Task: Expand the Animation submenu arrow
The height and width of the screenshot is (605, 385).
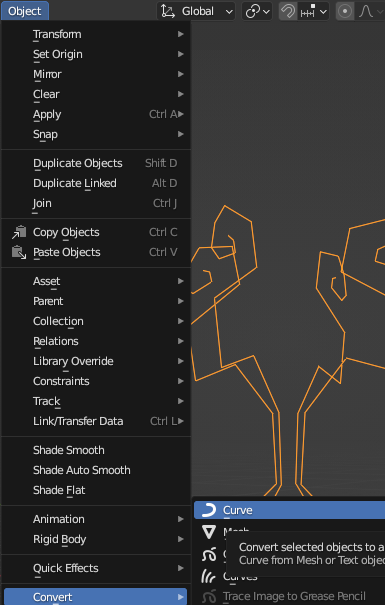Action: [x=181, y=519]
